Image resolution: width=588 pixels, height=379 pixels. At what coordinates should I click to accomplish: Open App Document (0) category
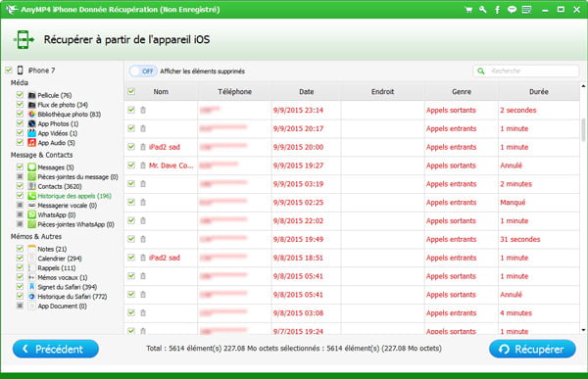click(62, 307)
